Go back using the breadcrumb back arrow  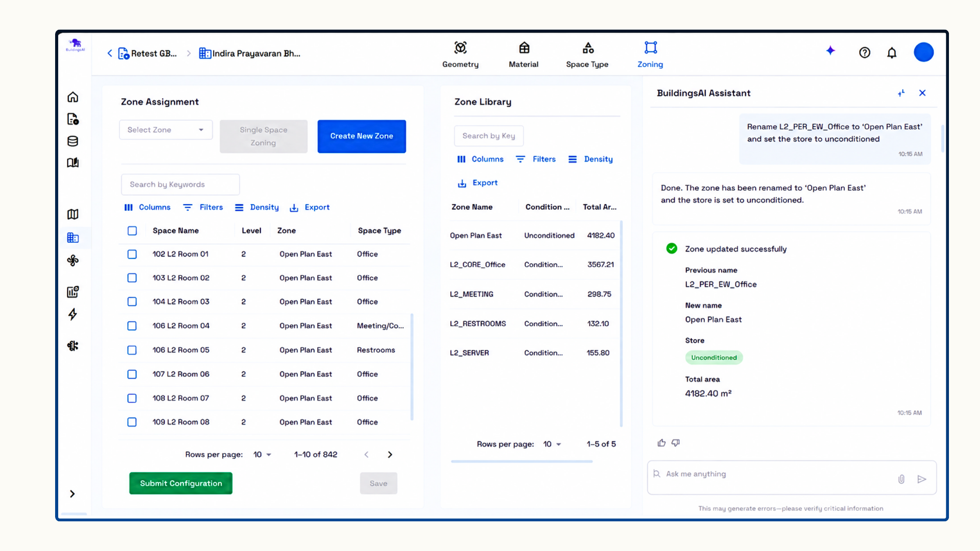110,53
